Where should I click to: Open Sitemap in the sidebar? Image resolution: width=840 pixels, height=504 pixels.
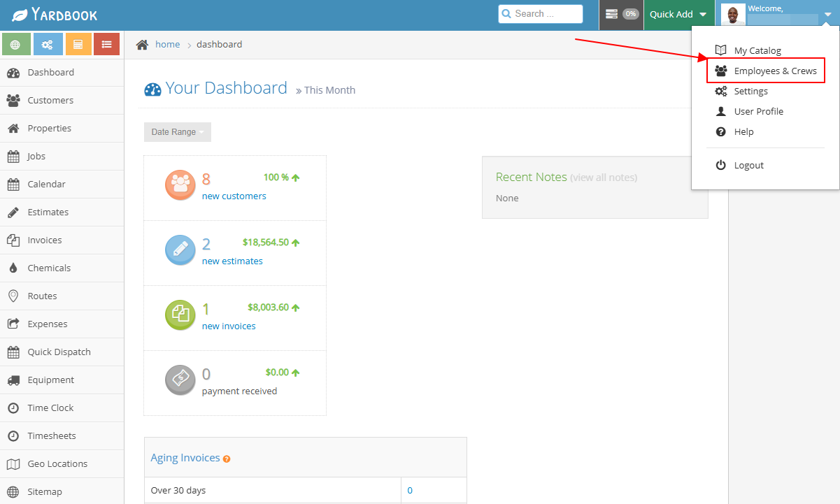pos(62,491)
